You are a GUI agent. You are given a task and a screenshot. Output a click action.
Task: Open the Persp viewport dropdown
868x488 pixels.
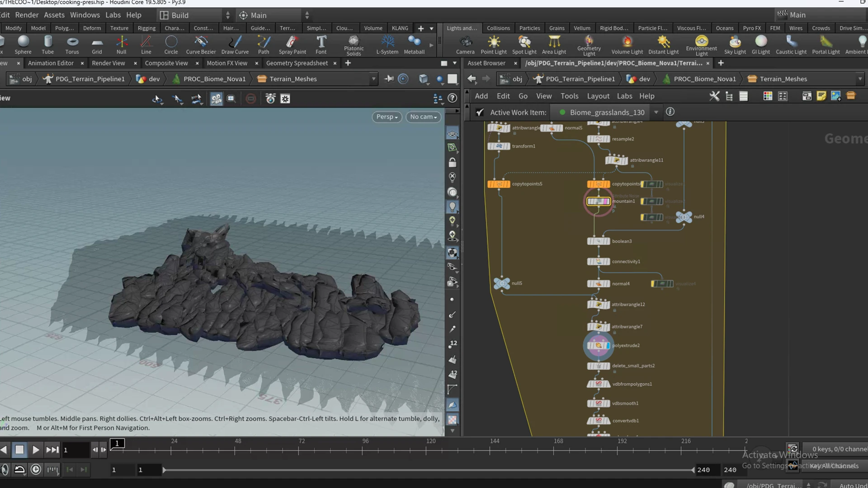coord(387,117)
